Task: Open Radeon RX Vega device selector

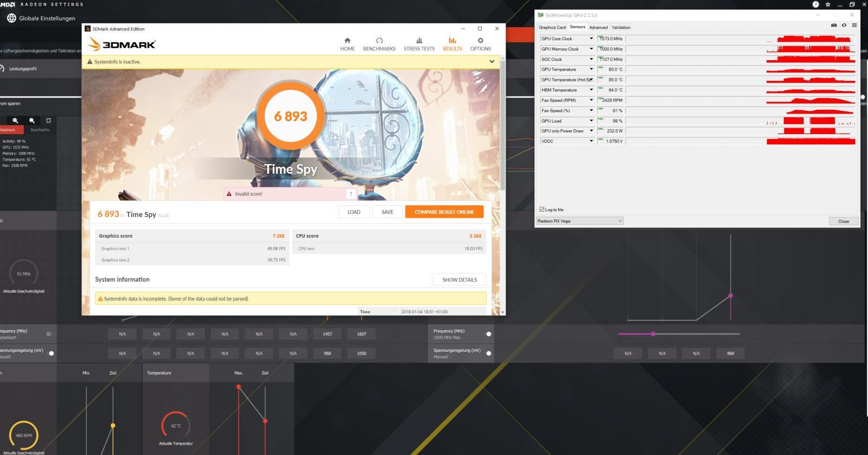Action: pos(579,221)
